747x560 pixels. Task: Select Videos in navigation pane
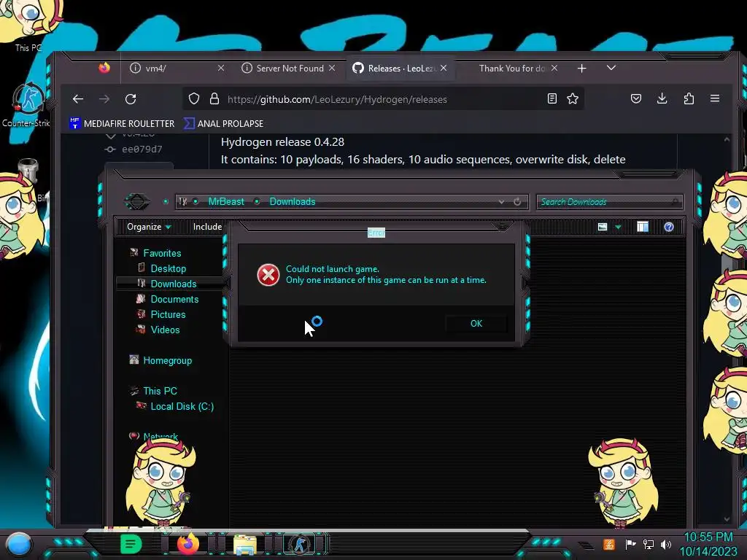[165, 330]
